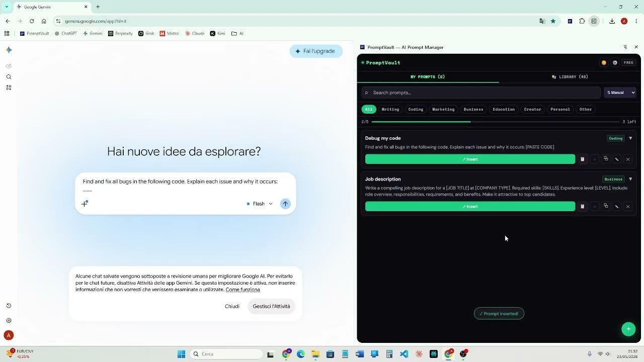Image resolution: width=644 pixels, height=362 pixels.
Task: Open the Gems grid icon in Gemini sidebar
Action: click(9, 87)
